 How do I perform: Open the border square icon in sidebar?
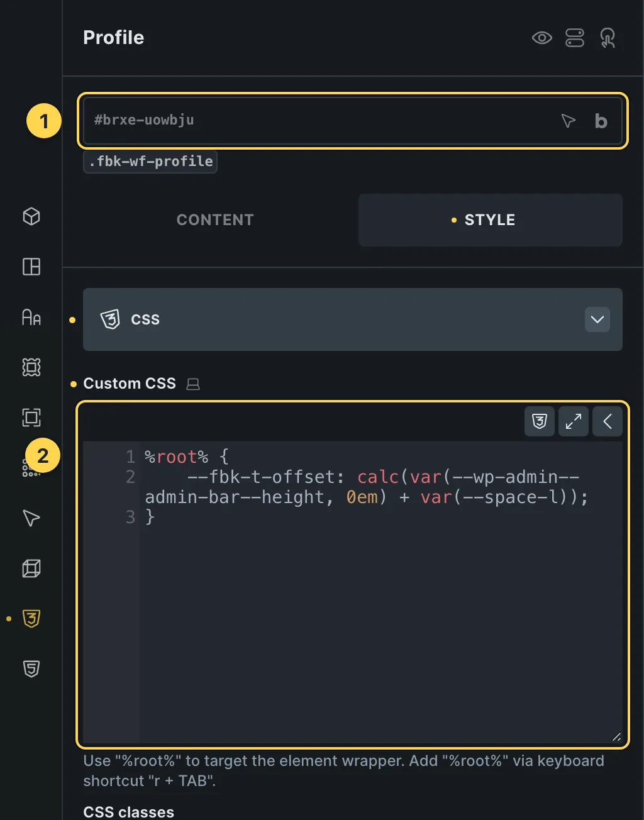[x=31, y=418]
